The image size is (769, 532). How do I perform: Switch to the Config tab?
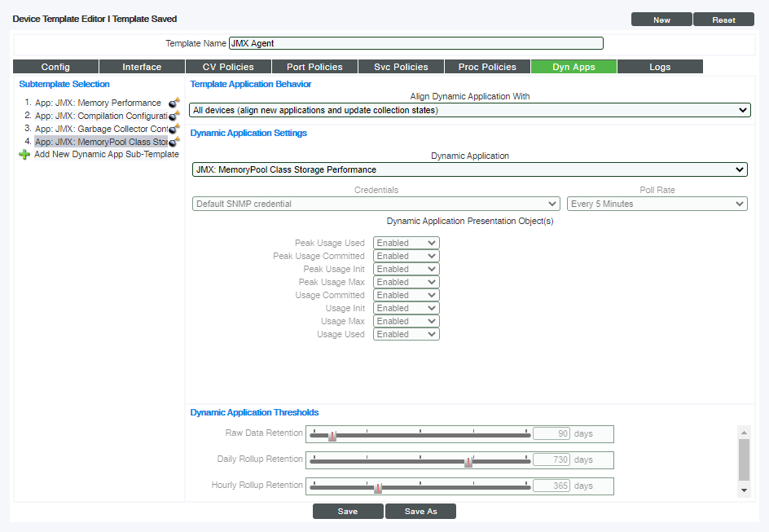(55, 67)
